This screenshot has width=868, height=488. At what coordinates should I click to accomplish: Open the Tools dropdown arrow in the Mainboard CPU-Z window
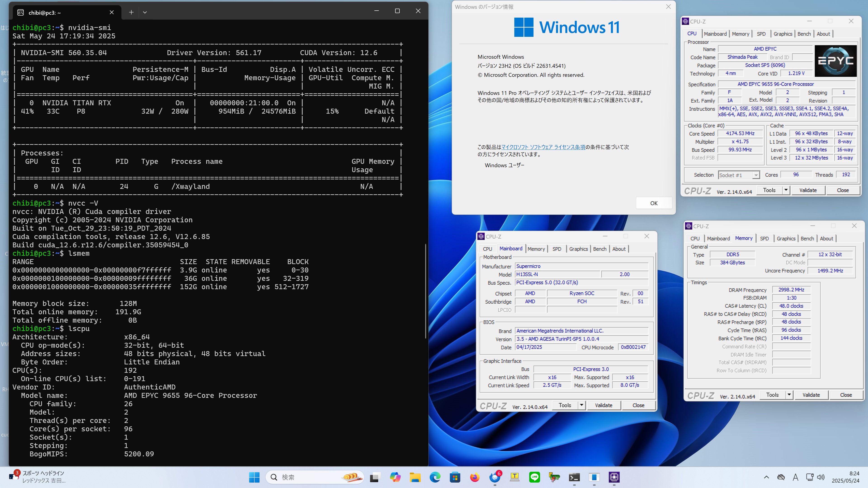[x=581, y=405]
